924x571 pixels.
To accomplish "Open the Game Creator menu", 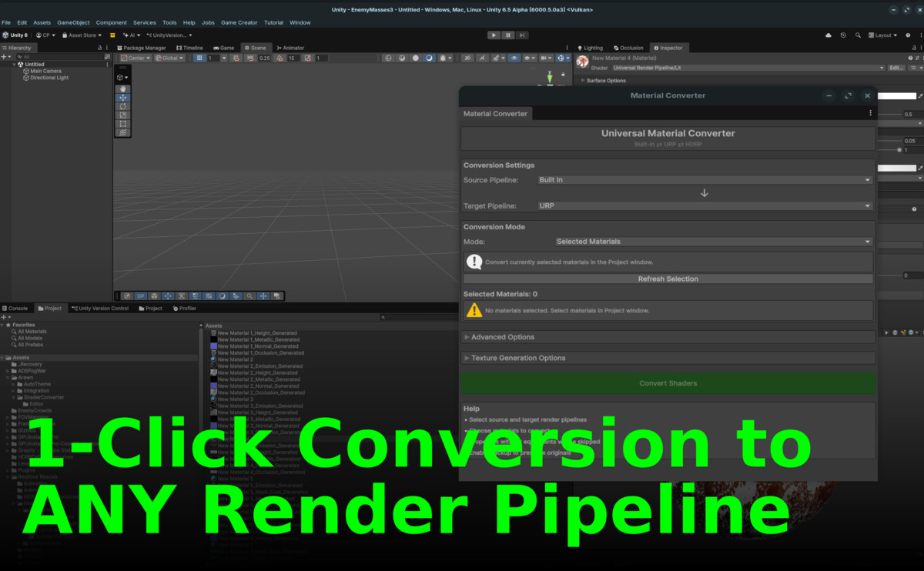I will (x=239, y=22).
